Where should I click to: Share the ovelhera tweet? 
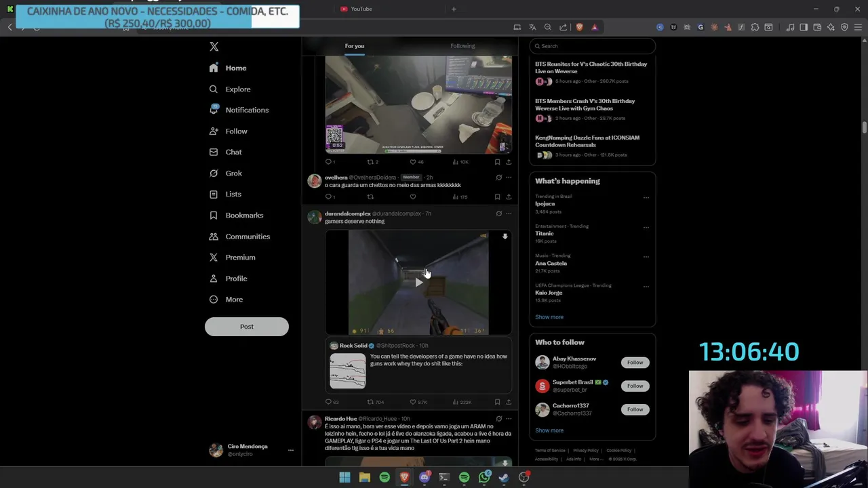[509, 197]
